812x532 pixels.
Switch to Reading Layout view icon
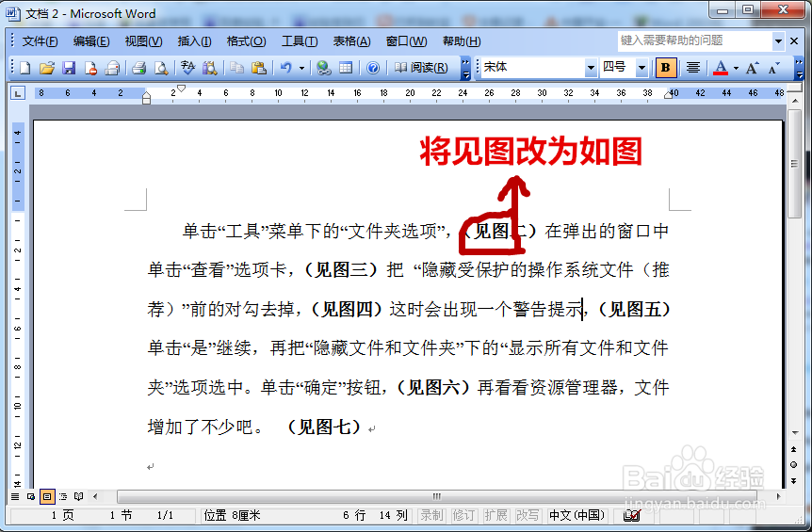click(x=79, y=497)
